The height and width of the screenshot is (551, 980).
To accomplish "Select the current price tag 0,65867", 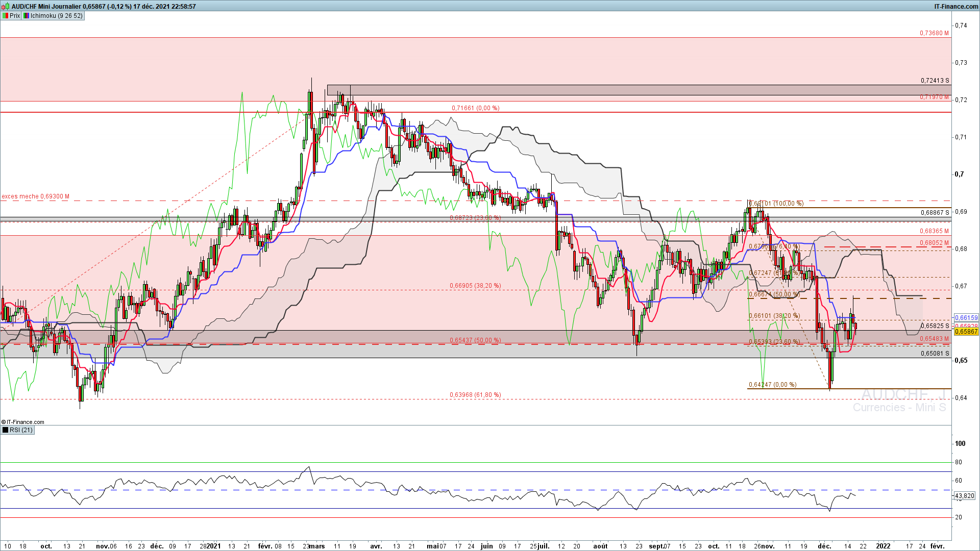I will 966,332.
